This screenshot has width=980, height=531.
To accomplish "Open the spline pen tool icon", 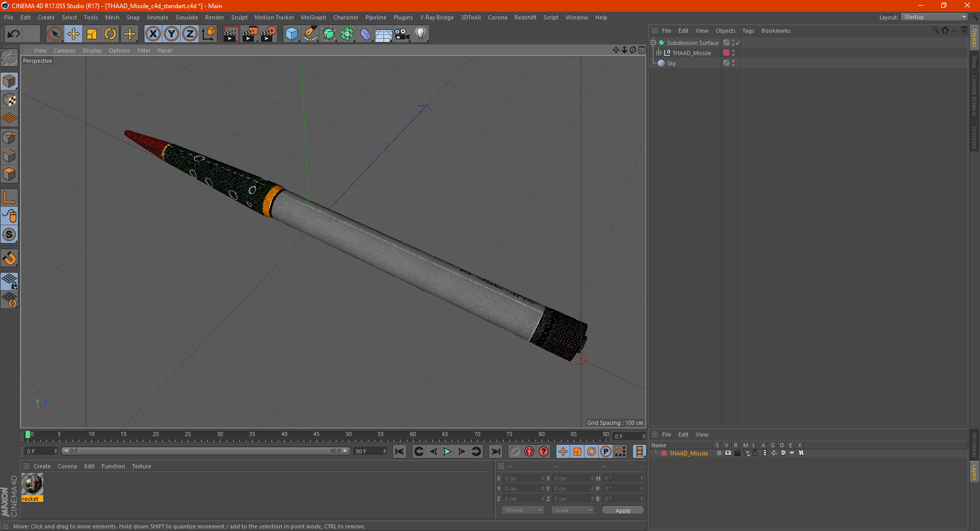I will (x=310, y=34).
